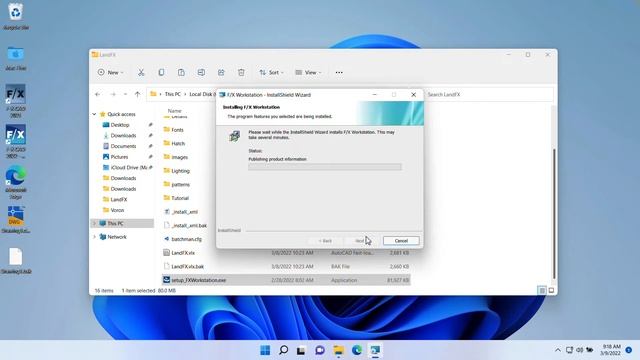Open taskbar Search
This screenshot has height=360, width=640.
(x=283, y=350)
